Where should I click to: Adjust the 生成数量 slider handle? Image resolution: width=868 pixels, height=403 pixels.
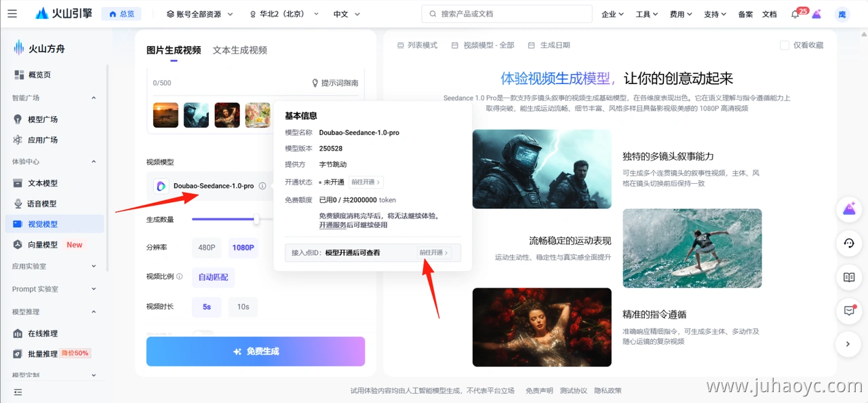pyautogui.click(x=256, y=219)
